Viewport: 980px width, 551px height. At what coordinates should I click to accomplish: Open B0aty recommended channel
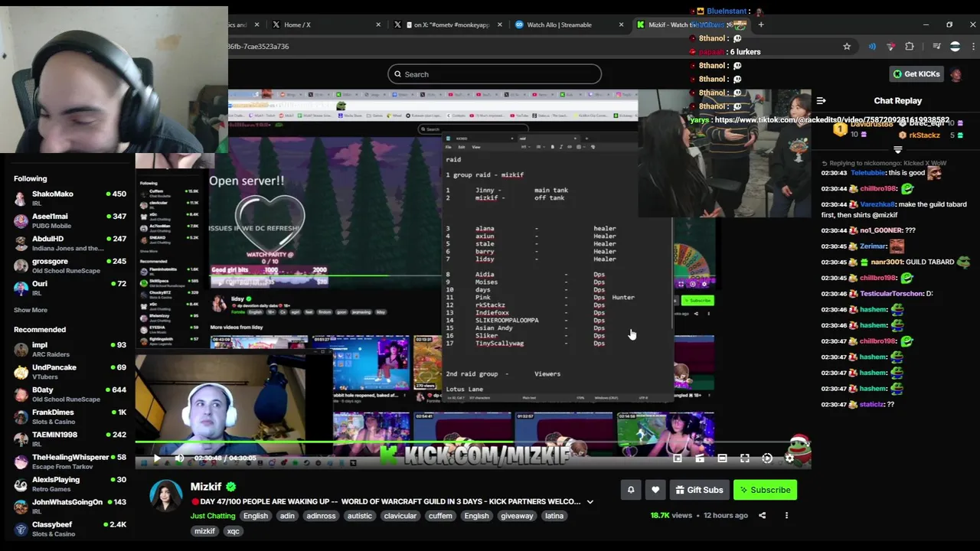tap(70, 394)
